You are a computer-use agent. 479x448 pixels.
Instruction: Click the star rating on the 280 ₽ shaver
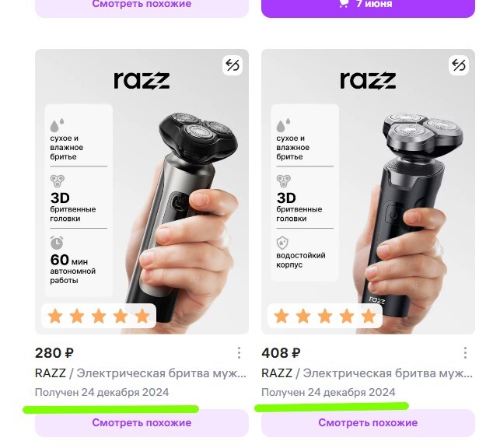pyautogui.click(x=99, y=316)
